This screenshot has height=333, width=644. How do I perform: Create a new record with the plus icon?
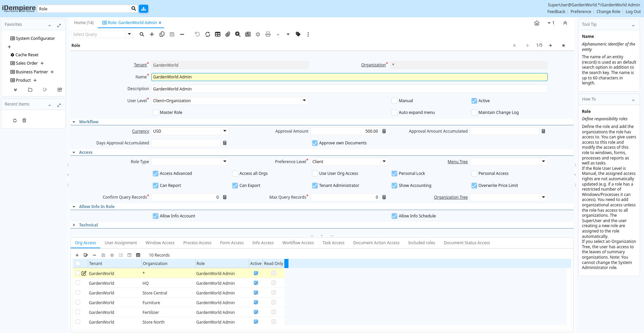point(152,34)
